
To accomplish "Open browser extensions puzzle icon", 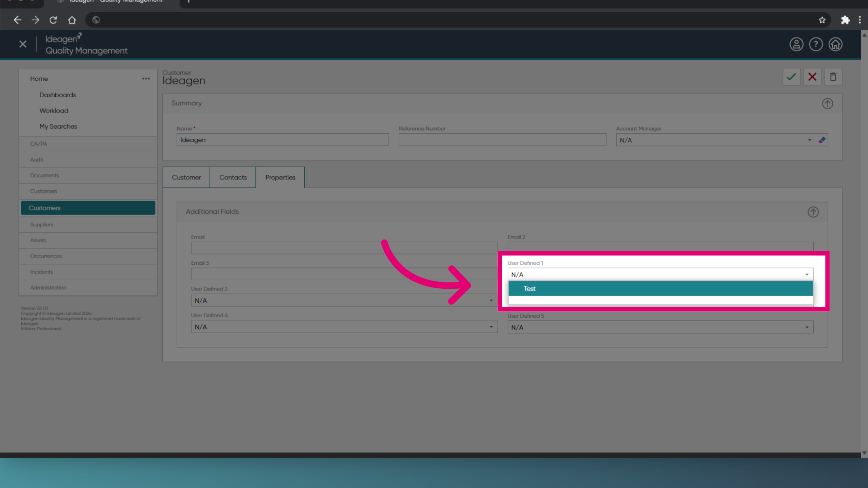I will pos(845,20).
